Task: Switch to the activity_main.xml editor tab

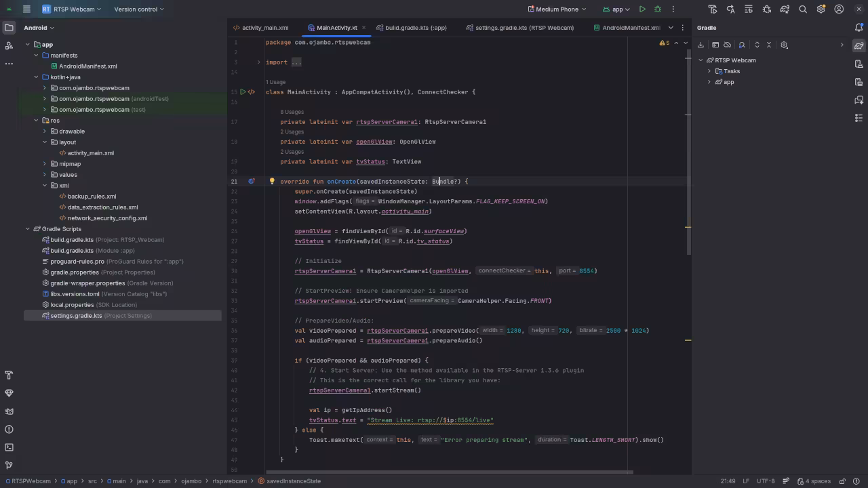Action: (264, 28)
